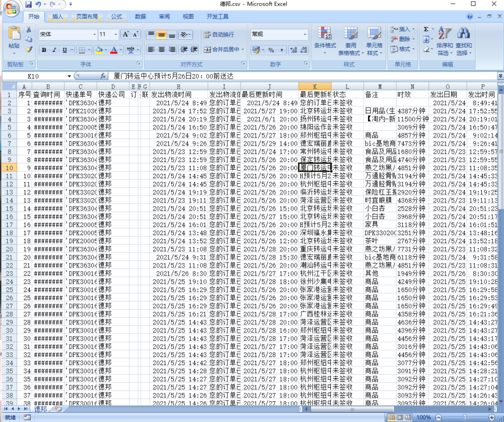Screen dimensions: 504x422
Task: Increase the indent level
Action: coord(194,49)
